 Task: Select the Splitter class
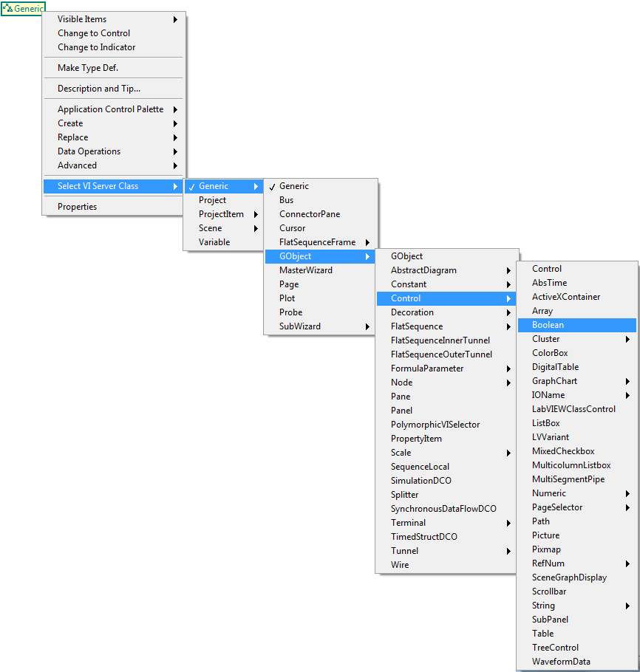446,495
